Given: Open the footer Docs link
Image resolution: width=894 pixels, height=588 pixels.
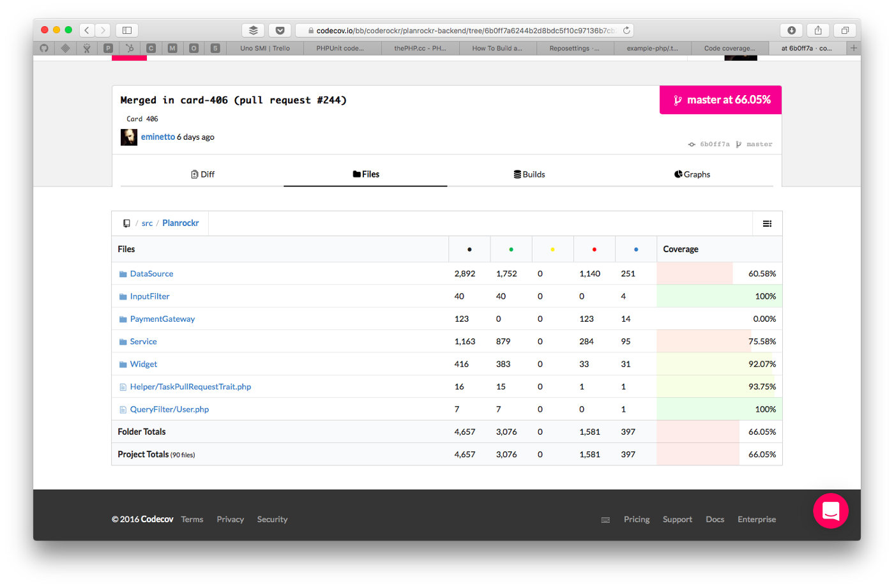Looking at the screenshot, I should pos(715,520).
